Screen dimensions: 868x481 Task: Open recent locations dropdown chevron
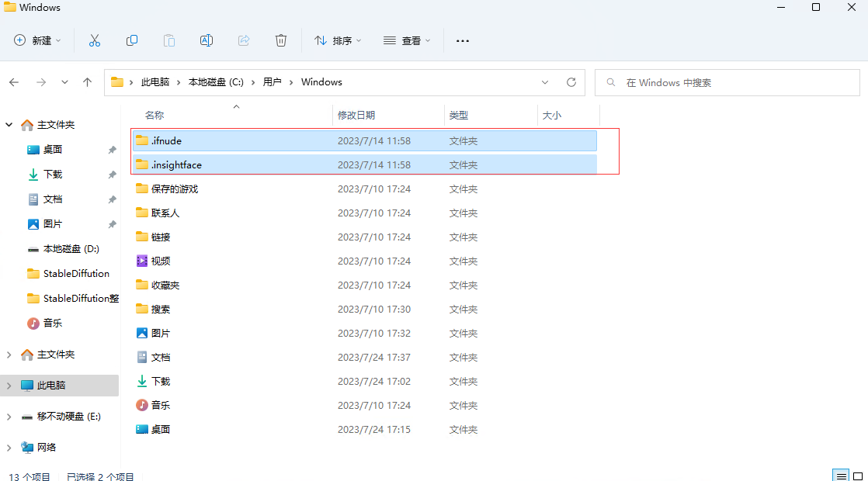coord(64,82)
